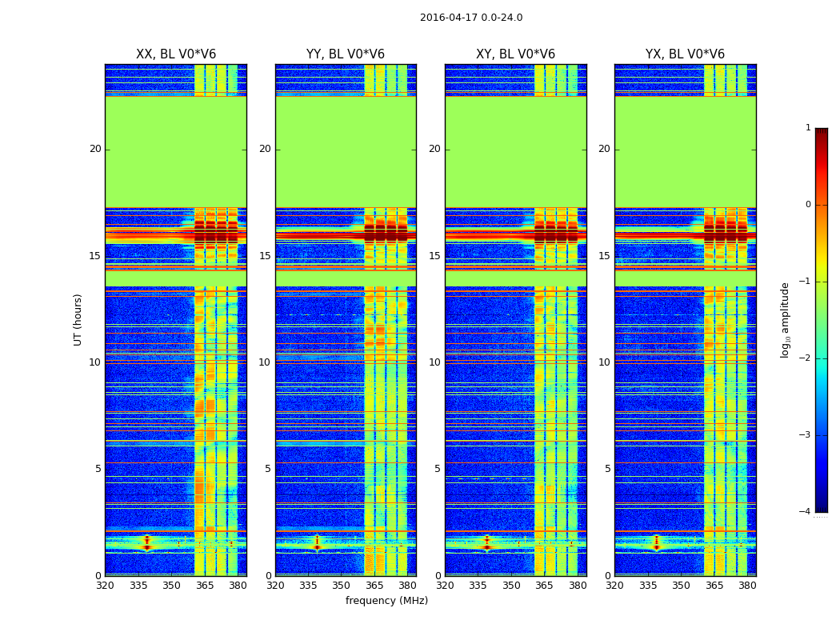Viewport: 840px width, 640px height.
Task: Click the 365 tick label under YX panel
Action: (x=714, y=586)
